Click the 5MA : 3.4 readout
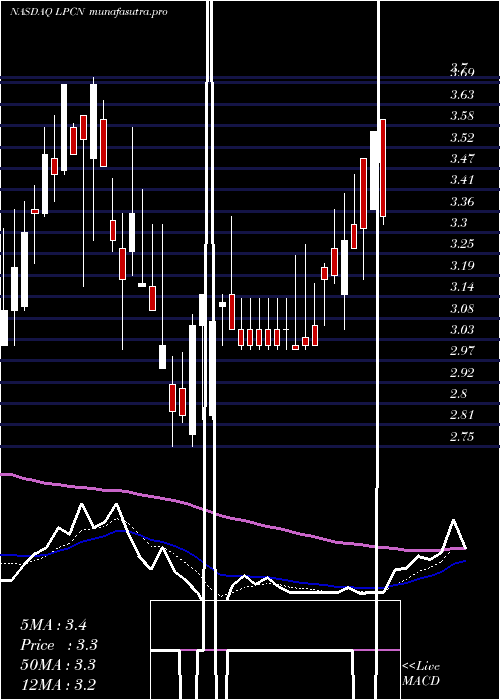Screen dimensions: 500x700 point(53,625)
